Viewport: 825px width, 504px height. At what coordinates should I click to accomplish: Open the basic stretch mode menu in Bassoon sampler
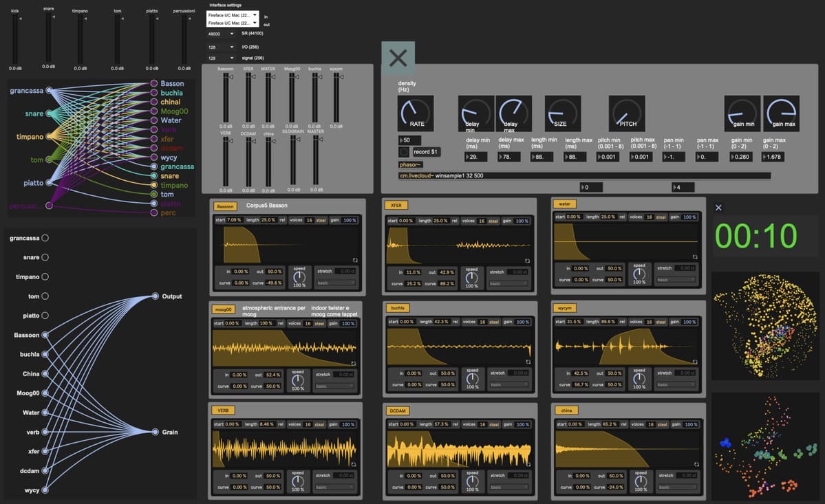(x=336, y=283)
